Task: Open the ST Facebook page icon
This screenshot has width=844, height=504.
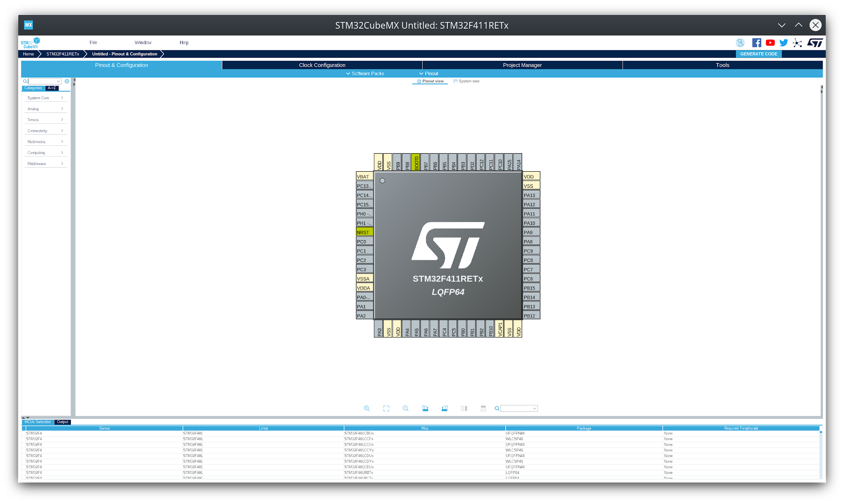Action: click(x=757, y=43)
